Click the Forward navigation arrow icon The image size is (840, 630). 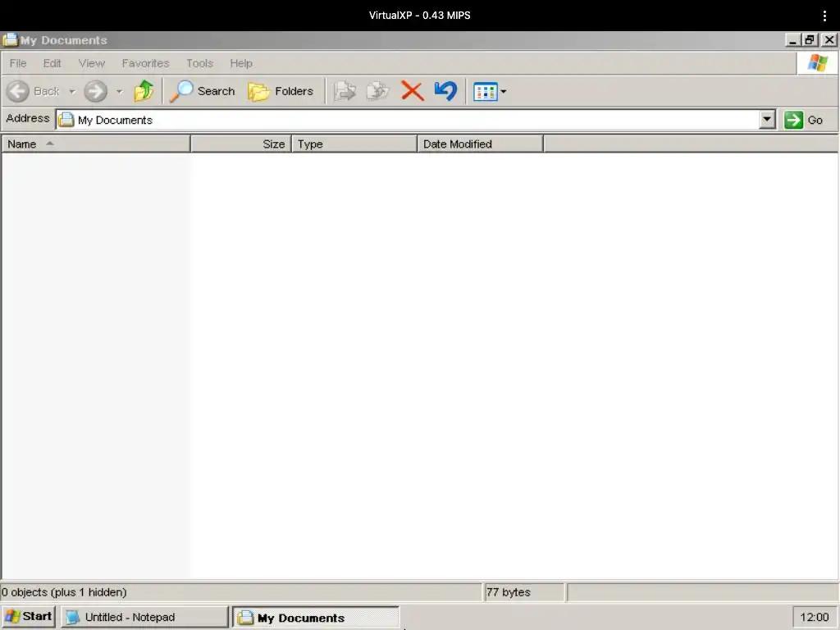pos(95,91)
